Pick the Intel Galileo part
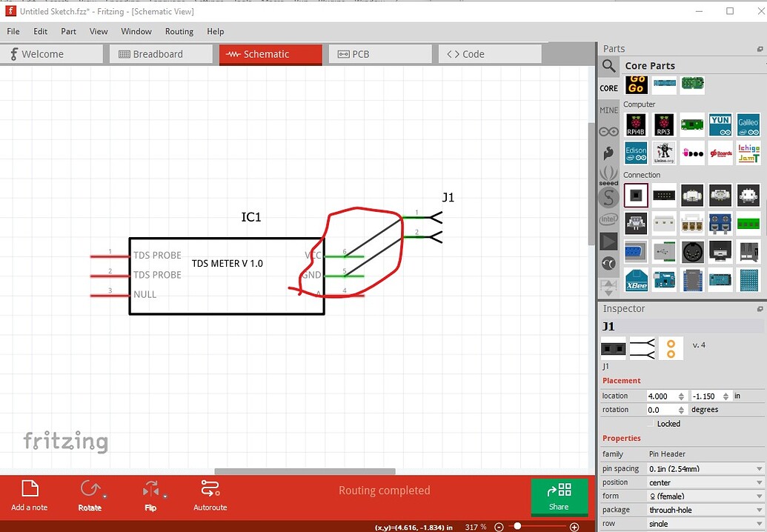Screen dimensions: 767x532 coord(748,125)
